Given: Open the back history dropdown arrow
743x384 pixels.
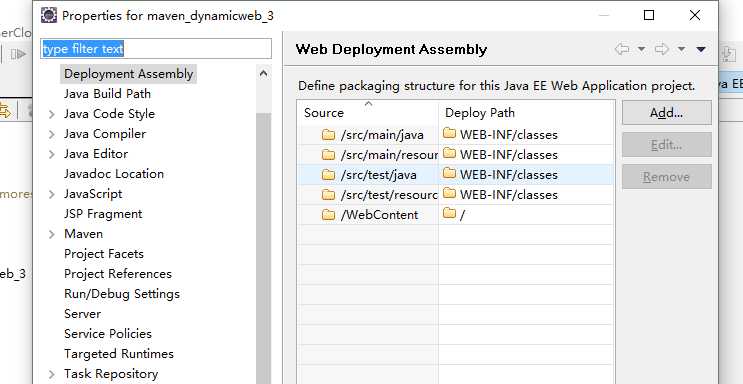Looking at the screenshot, I should pyautogui.click(x=641, y=49).
